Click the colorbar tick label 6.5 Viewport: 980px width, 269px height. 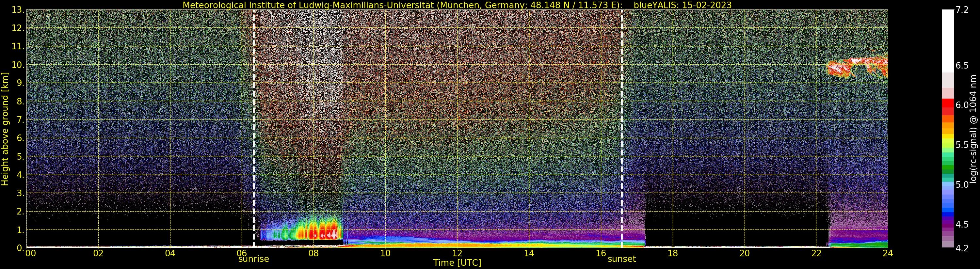(x=962, y=65)
